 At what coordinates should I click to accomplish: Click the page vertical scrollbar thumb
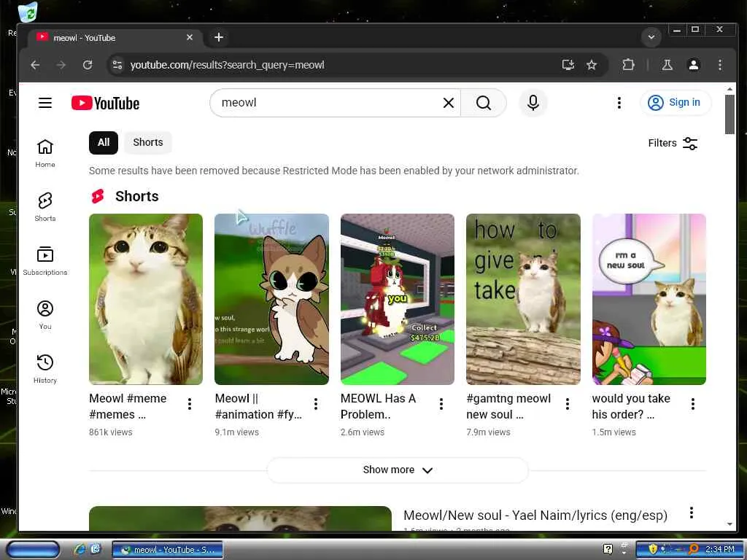pyautogui.click(x=729, y=114)
